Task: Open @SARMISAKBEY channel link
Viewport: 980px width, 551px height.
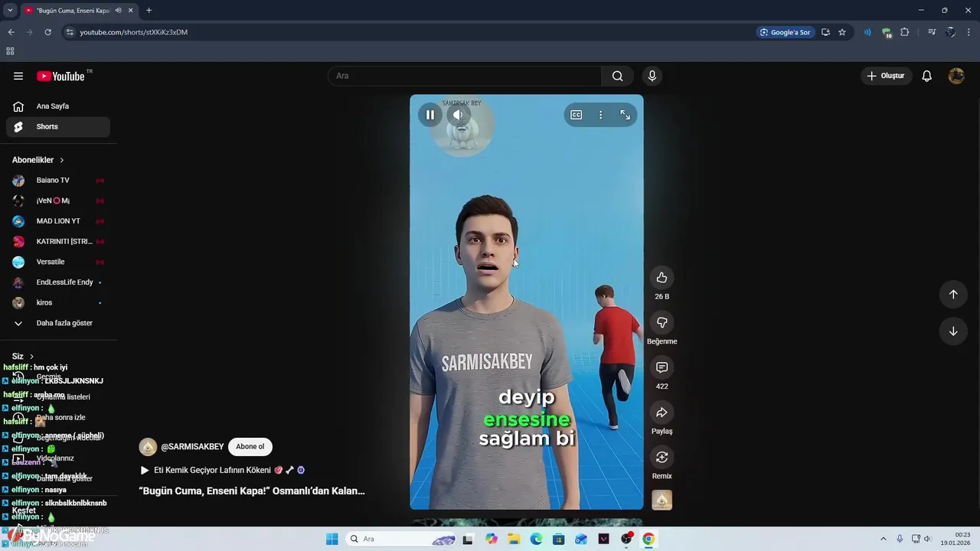Action: pos(192,447)
